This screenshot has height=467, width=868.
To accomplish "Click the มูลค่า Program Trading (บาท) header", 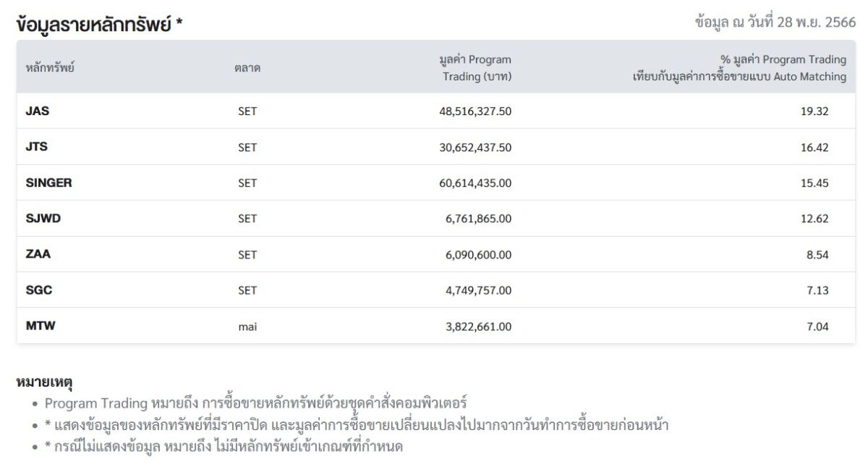I will [475, 68].
